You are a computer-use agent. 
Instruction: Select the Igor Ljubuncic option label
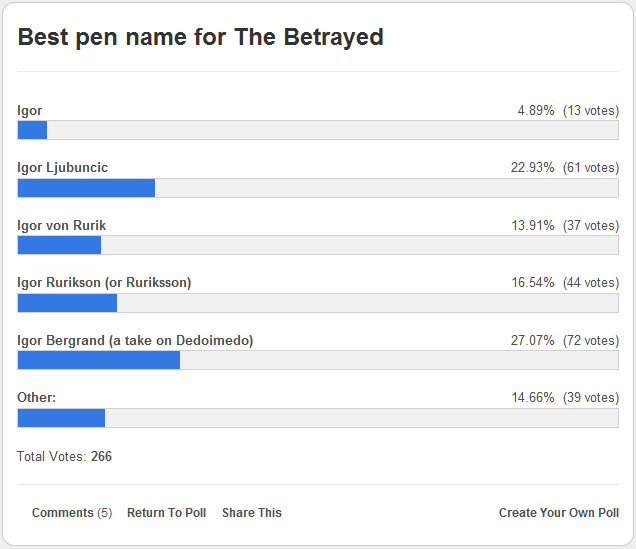click(63, 168)
